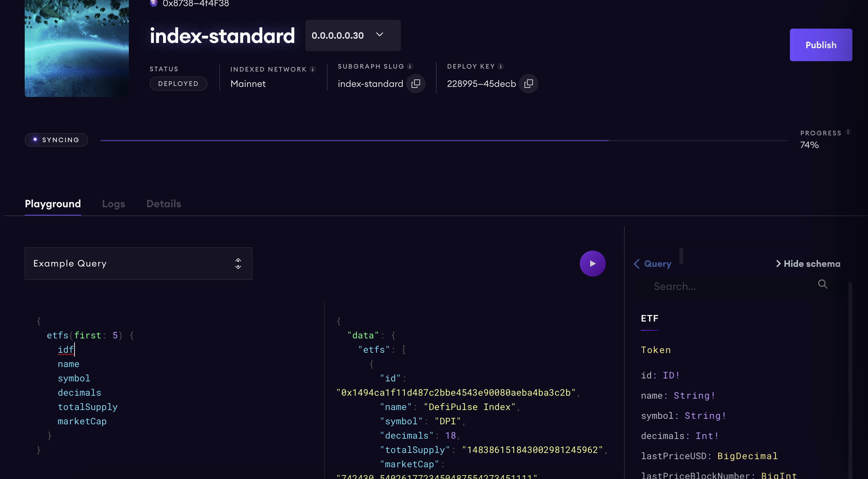
Task: Open the Example Query selector
Action: [x=139, y=264]
